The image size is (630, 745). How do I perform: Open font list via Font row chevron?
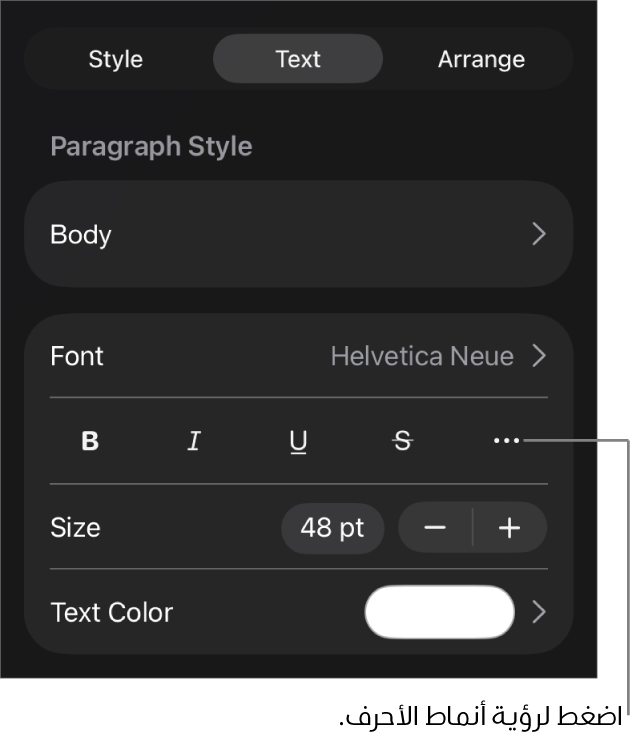point(539,356)
